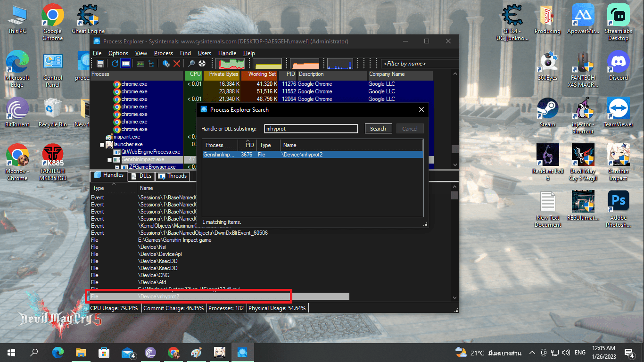Open Cheat Engine desktop icon
The width and height of the screenshot is (644, 362).
click(x=88, y=19)
